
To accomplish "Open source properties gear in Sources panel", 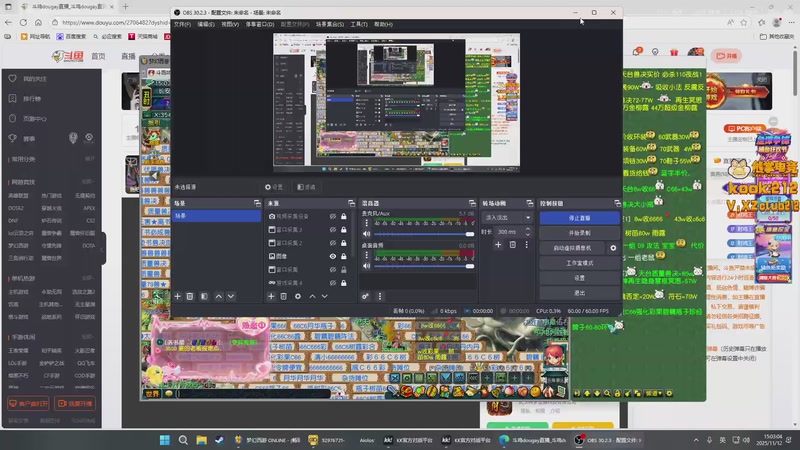I will tap(298, 296).
